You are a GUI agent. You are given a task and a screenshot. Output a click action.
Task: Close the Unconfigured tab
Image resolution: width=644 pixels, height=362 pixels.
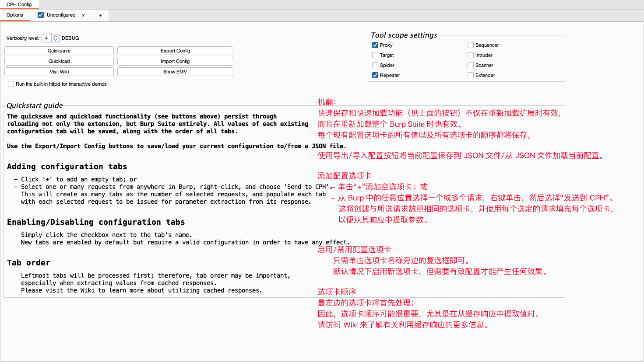(83, 15)
